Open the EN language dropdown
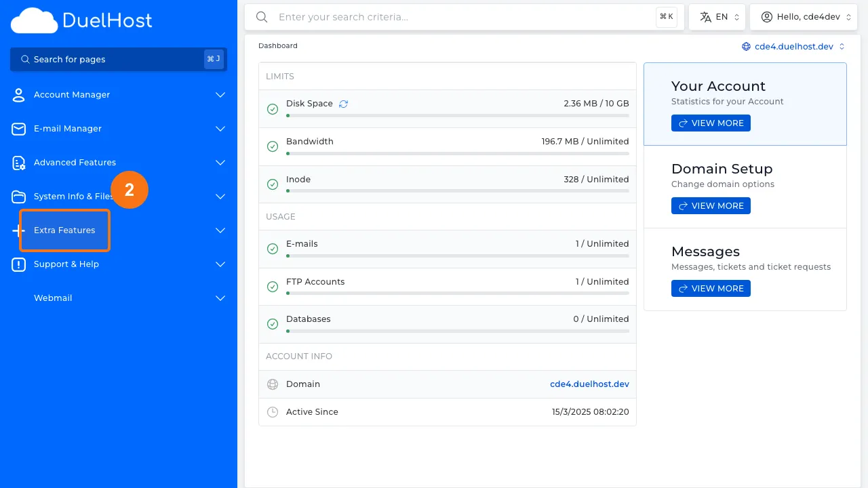Image resolution: width=868 pixels, height=488 pixels. click(717, 16)
